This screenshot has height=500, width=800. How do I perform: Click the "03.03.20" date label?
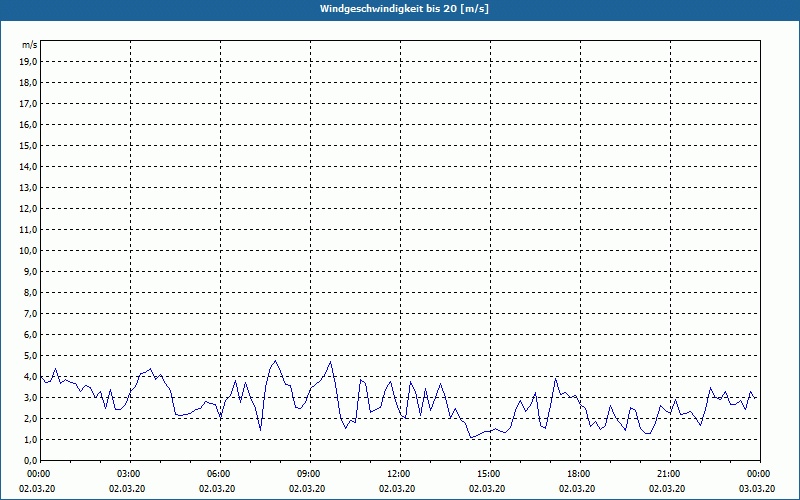(x=757, y=489)
